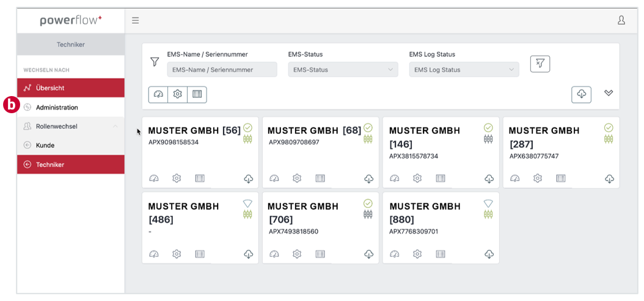Click the gauge icon on card [486]

153,254
